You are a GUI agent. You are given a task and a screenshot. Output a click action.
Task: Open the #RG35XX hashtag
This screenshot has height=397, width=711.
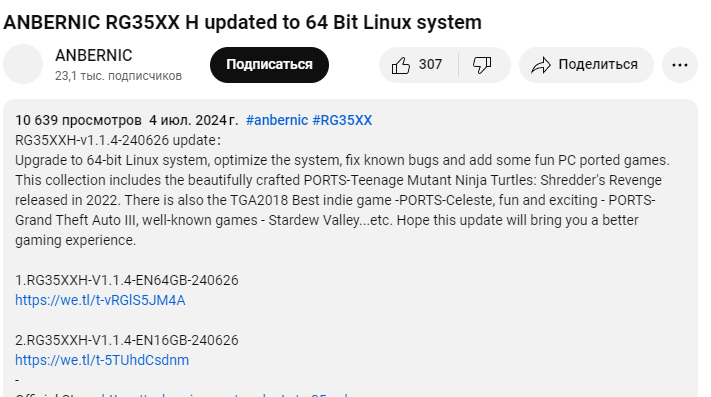(342, 120)
